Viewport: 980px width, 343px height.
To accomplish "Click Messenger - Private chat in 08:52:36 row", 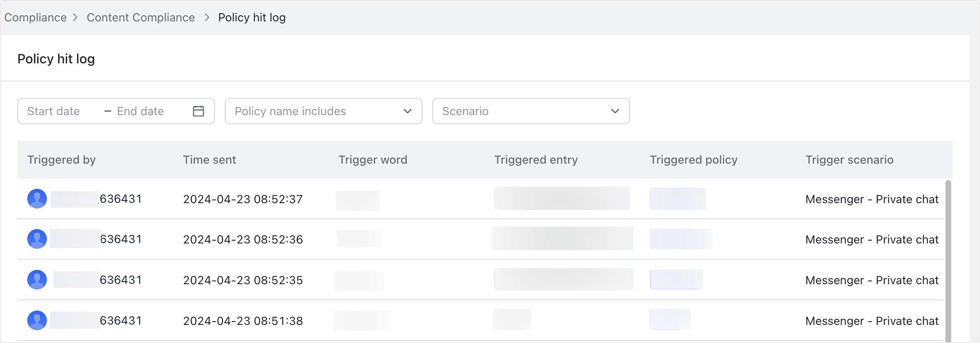I will tap(872, 239).
